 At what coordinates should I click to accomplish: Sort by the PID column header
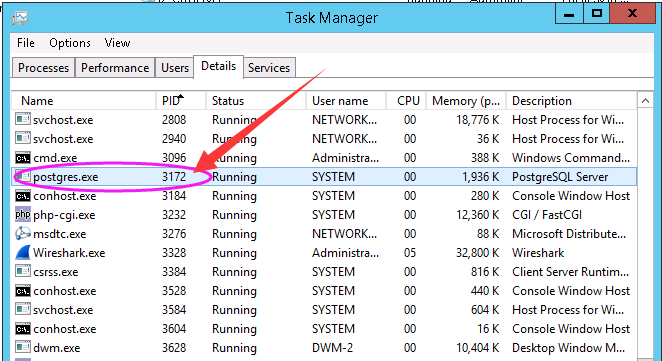point(181,101)
